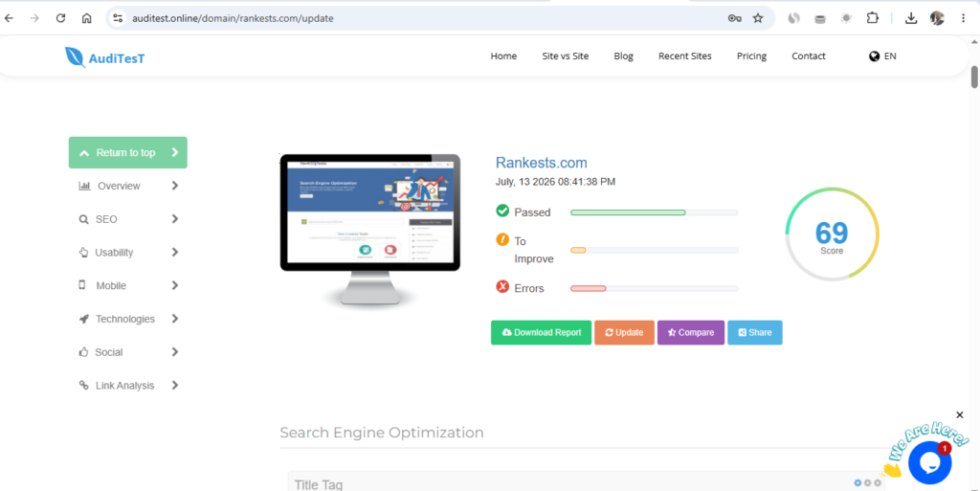Expand Overview sidebar chevron
The height and width of the screenshot is (491, 980).
[175, 186]
